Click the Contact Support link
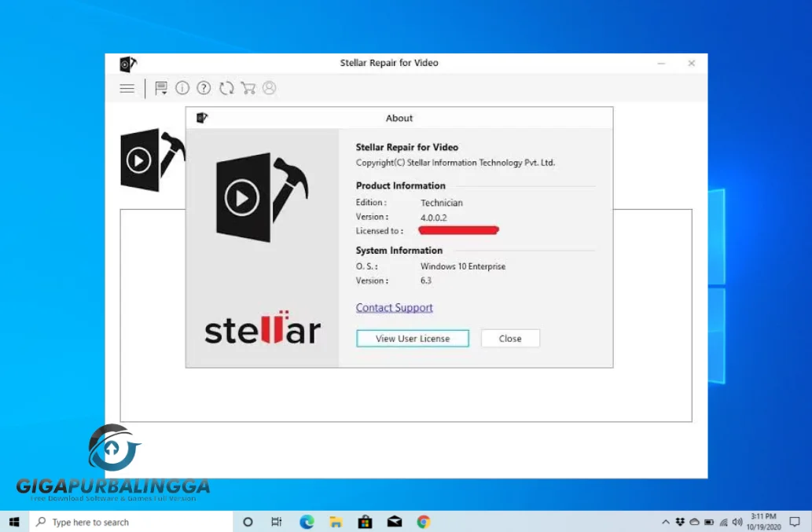Image resolution: width=812 pixels, height=532 pixels. (x=394, y=307)
